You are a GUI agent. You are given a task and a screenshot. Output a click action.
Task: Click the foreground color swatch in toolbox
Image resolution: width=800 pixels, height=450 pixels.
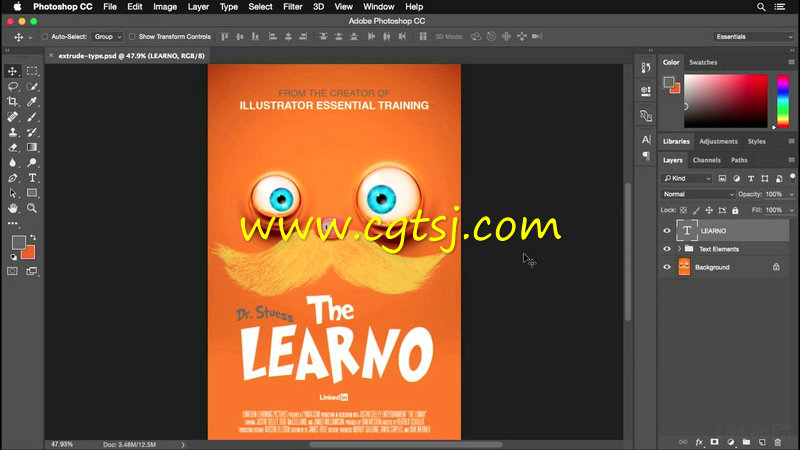[18, 242]
